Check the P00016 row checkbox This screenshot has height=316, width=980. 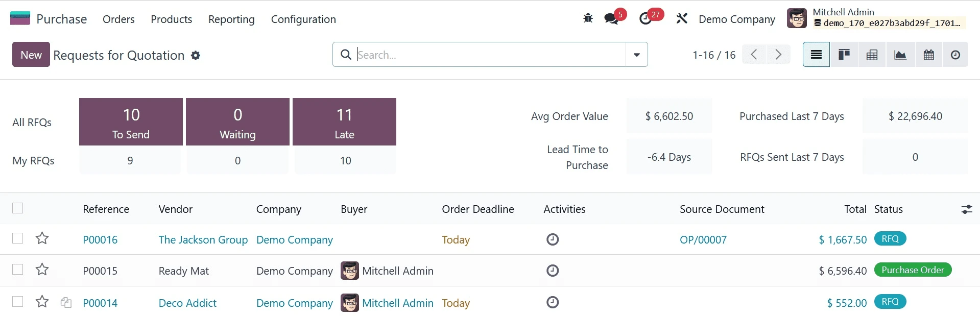18,238
